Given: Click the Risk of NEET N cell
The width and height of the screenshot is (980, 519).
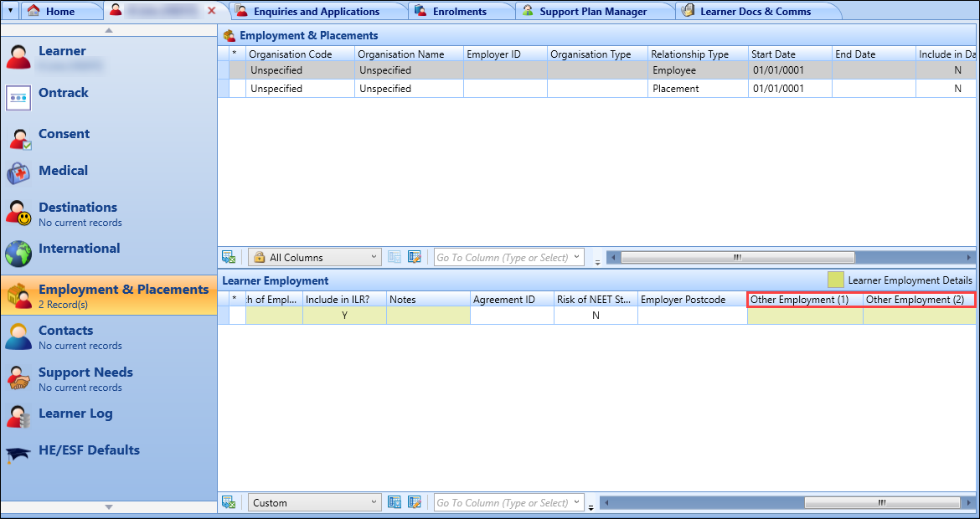Looking at the screenshot, I should coord(596,316).
